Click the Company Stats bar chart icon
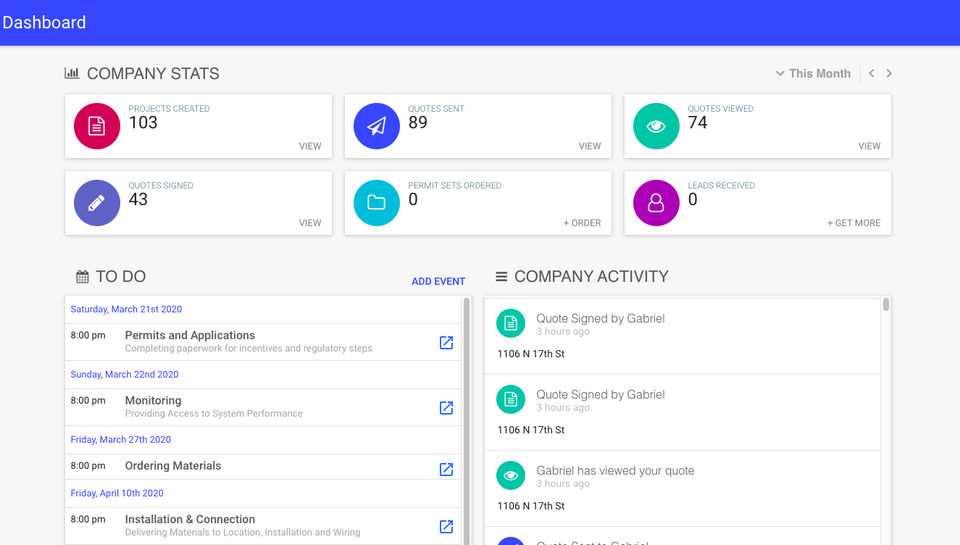The width and height of the screenshot is (960, 545). pos(72,73)
